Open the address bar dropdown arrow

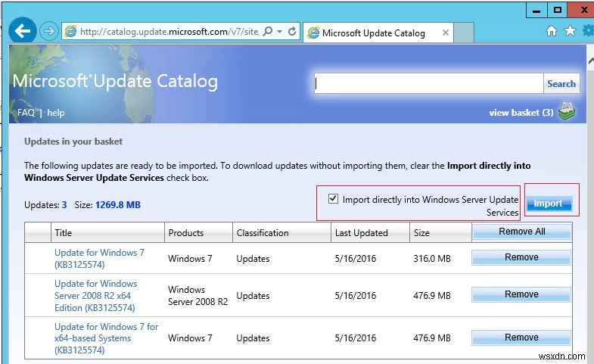click(x=279, y=32)
